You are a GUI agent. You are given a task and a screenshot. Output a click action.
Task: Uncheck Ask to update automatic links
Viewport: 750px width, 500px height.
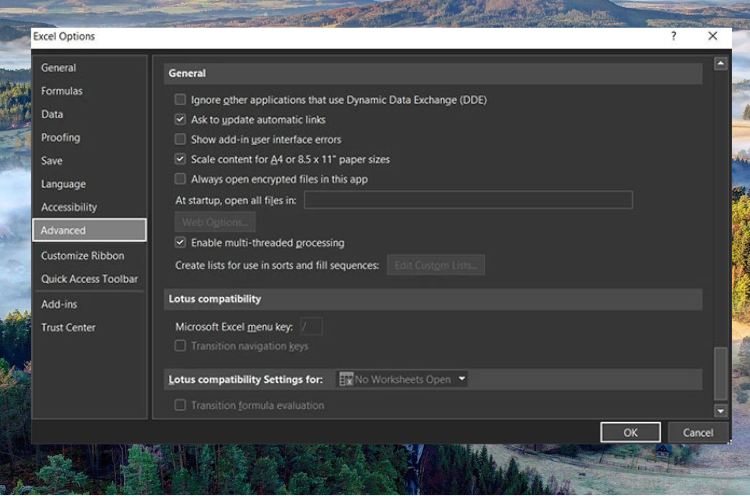pyautogui.click(x=180, y=119)
